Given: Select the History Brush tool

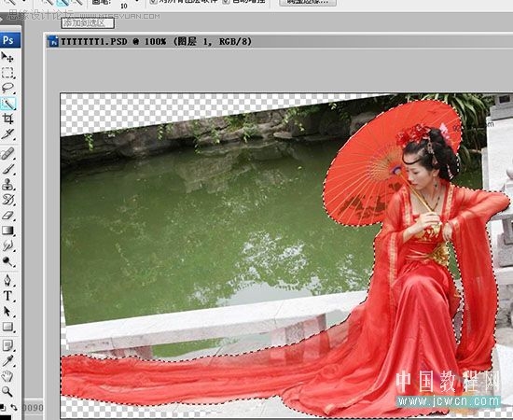Looking at the screenshot, I should tap(7, 200).
